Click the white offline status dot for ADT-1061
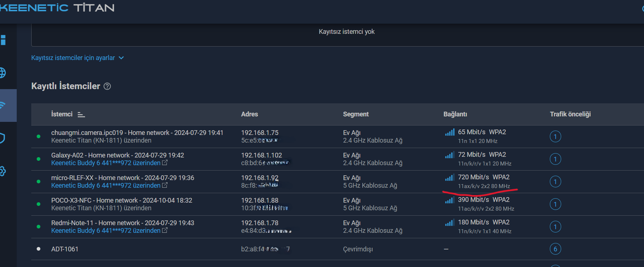This screenshot has width=644, height=267. pyautogui.click(x=39, y=249)
